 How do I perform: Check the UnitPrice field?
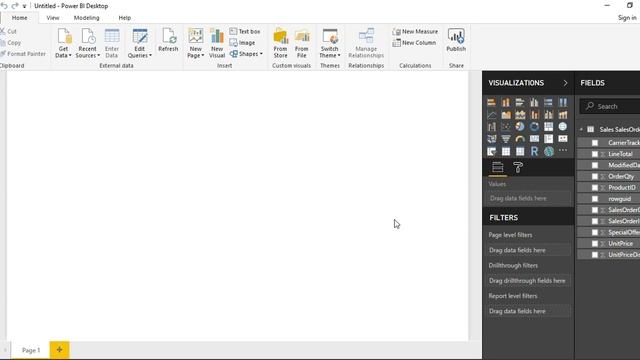tap(595, 244)
